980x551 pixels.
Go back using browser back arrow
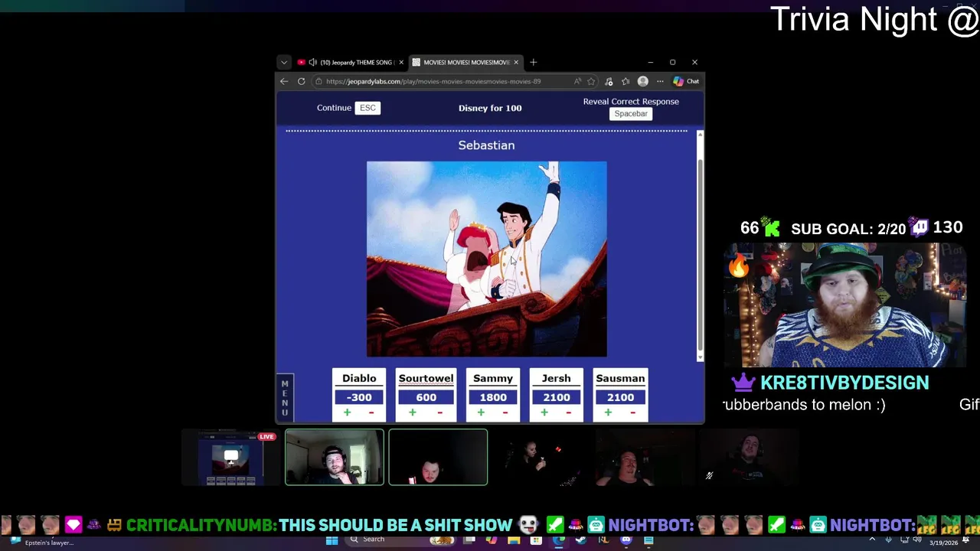[284, 81]
